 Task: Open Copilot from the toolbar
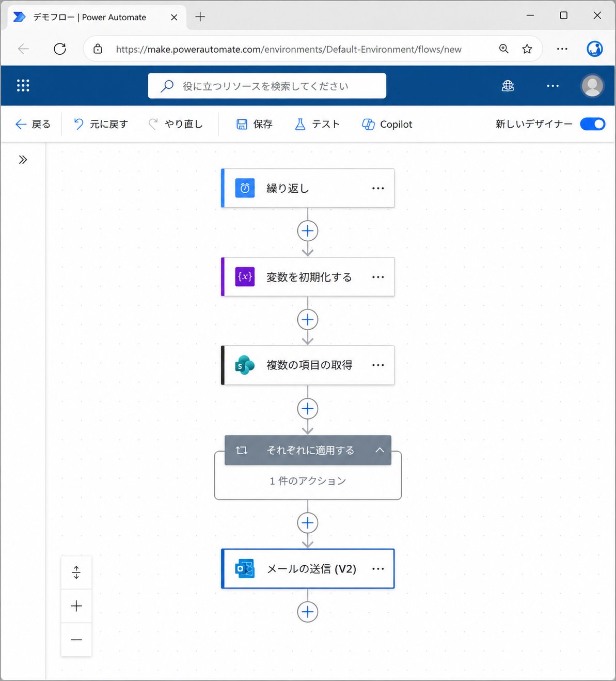click(x=387, y=124)
